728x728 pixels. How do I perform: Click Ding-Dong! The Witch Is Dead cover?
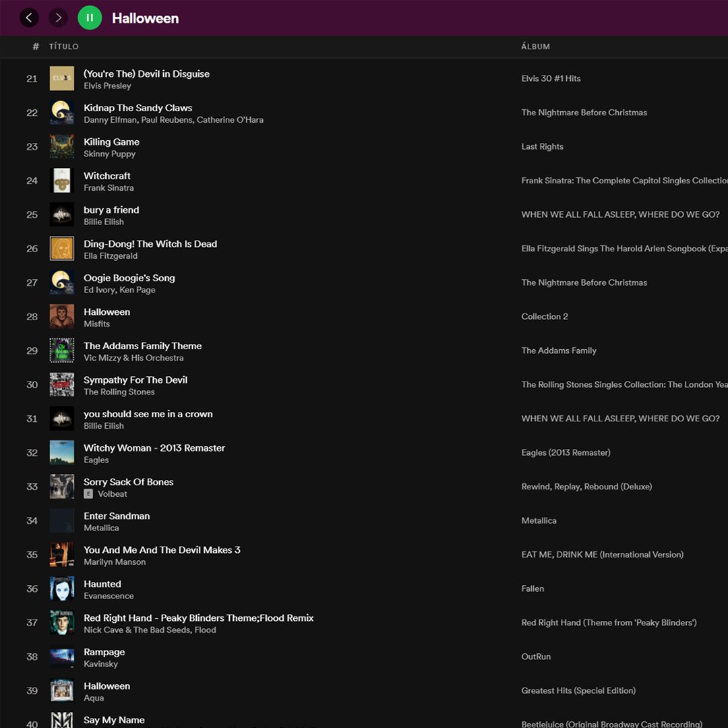pos(62,248)
